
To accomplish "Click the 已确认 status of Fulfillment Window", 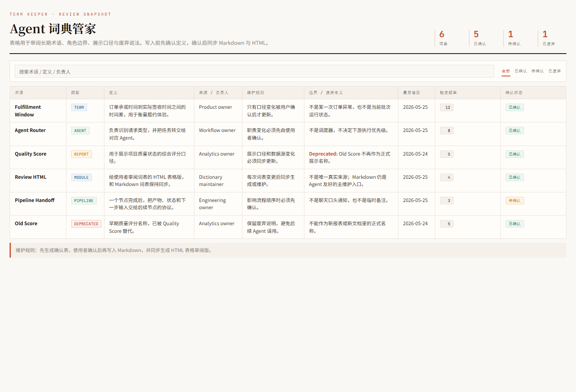I will coord(515,108).
